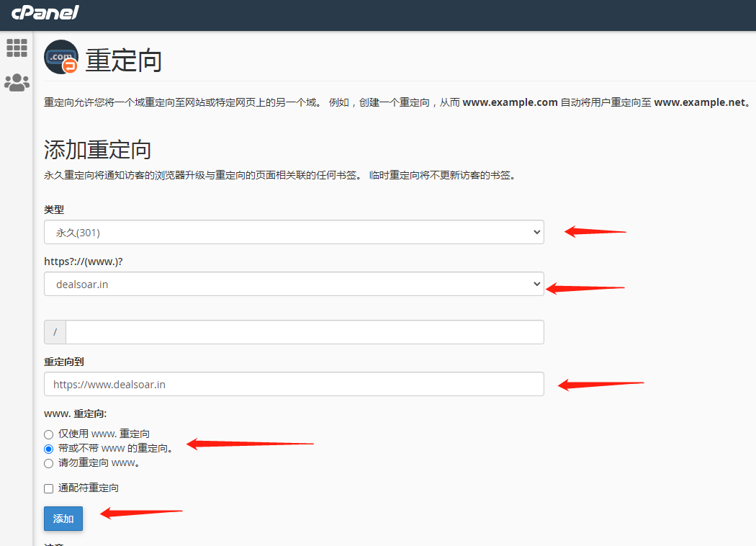The height and width of the screenshot is (546, 756).
Task: Click the bold www.example.net text
Action: coord(700,102)
